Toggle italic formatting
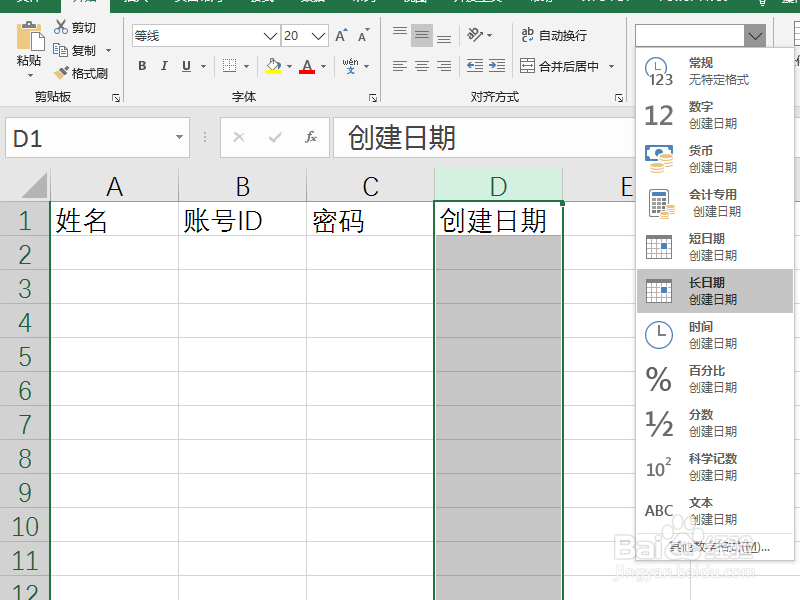This screenshot has height=600, width=800. click(164, 66)
